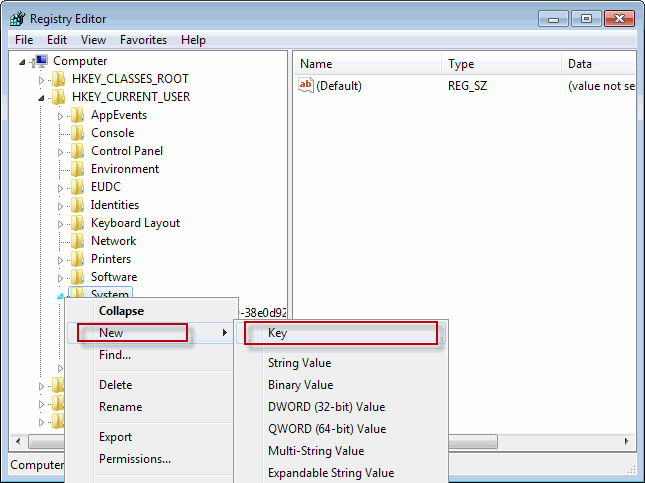Expand the EUDC key
This screenshot has width=645, height=483.
[60, 188]
